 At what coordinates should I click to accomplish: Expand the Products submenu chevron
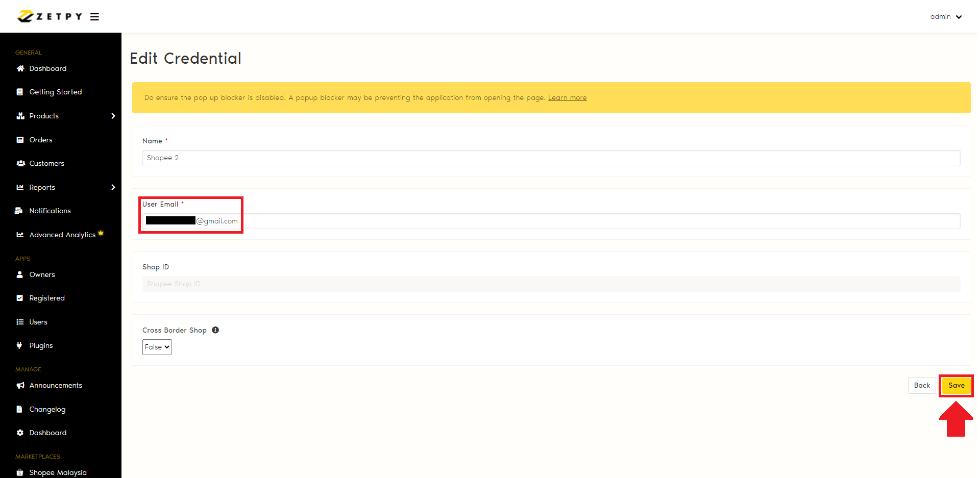pos(113,116)
